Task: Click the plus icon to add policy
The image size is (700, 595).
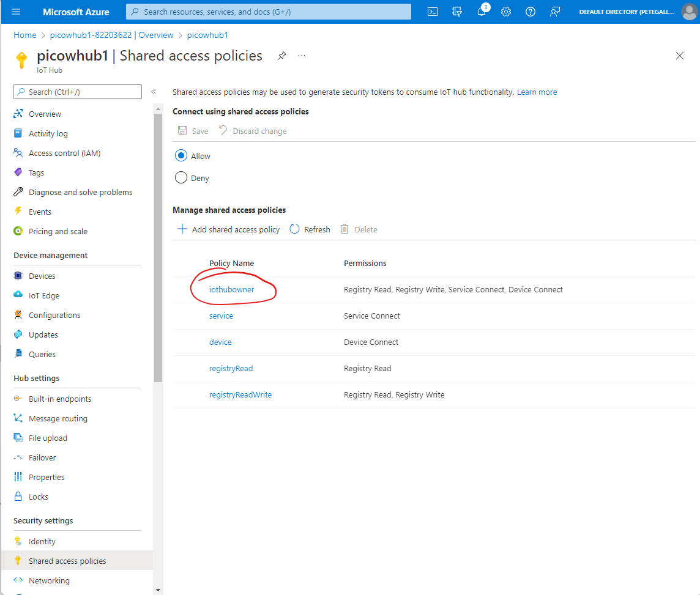Action: 182,229
